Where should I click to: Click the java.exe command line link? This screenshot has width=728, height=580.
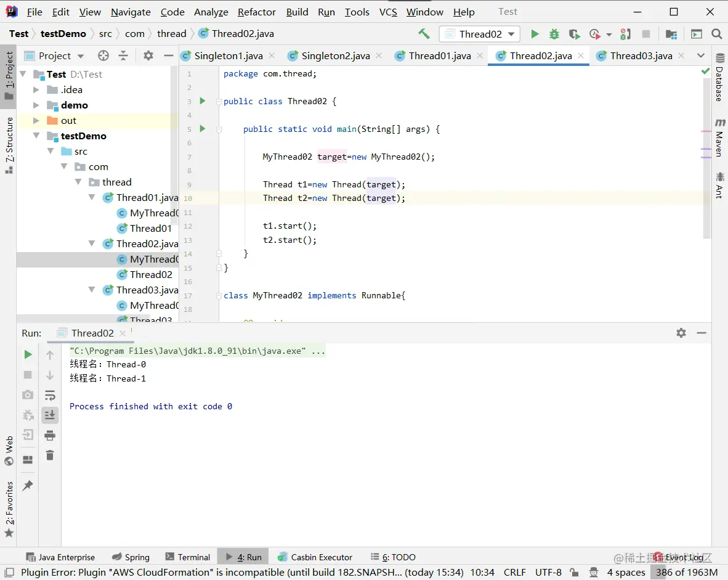(197, 351)
